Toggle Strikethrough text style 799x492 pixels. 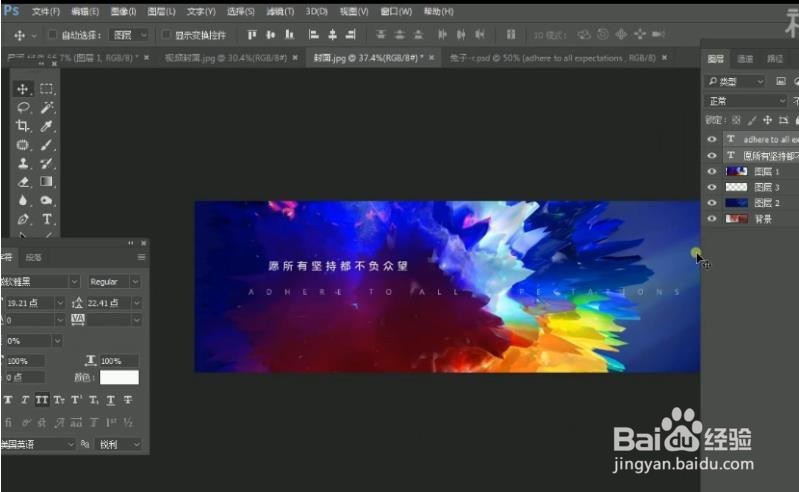(x=128, y=400)
